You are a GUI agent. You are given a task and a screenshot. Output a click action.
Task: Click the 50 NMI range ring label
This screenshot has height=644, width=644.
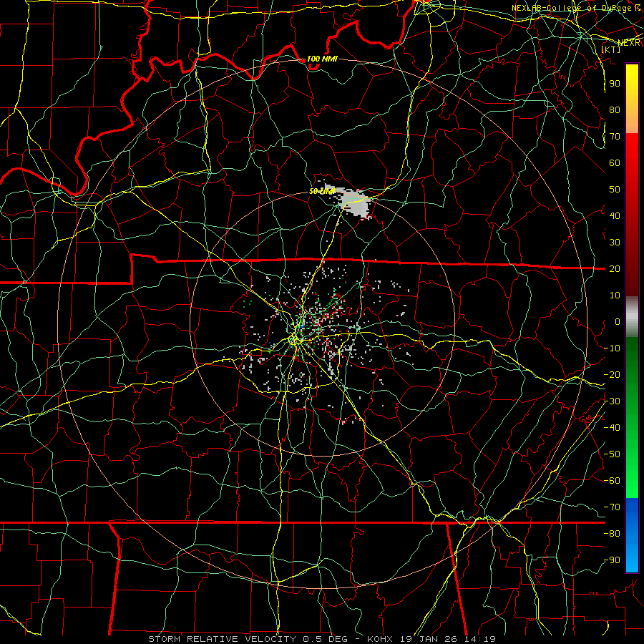tap(323, 191)
